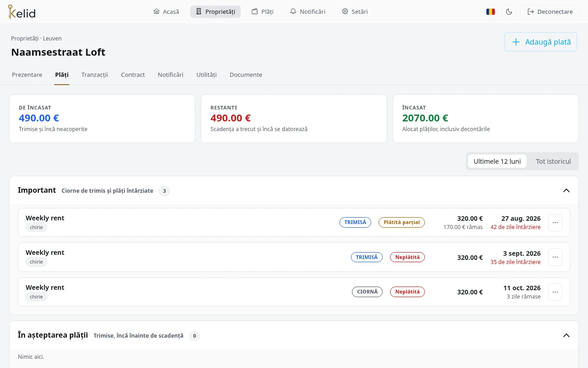Open more options for 11 oct. payment
Viewport: 588px width, 368px height.
[x=555, y=292]
